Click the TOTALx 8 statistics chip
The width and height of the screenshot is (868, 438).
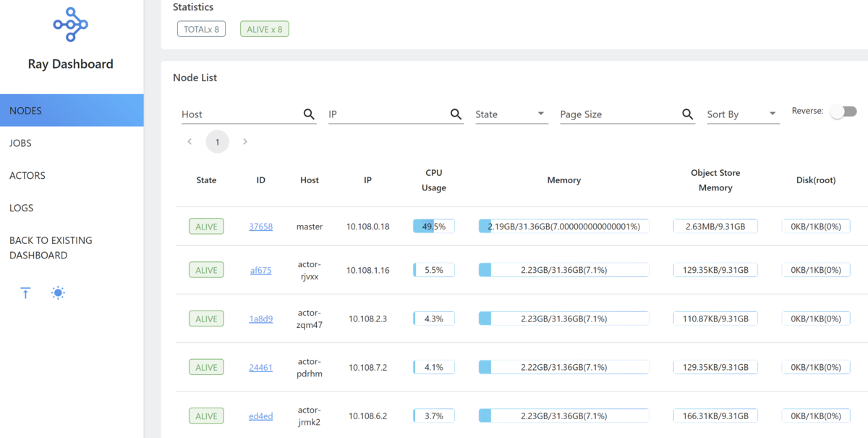(x=201, y=30)
